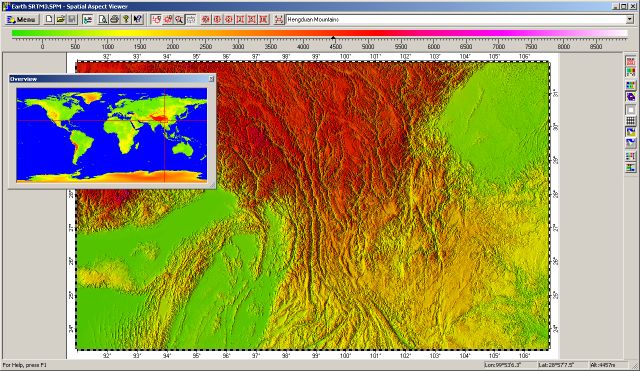Click the red fit-to-region icon before location box

pyautogui.click(x=279, y=19)
